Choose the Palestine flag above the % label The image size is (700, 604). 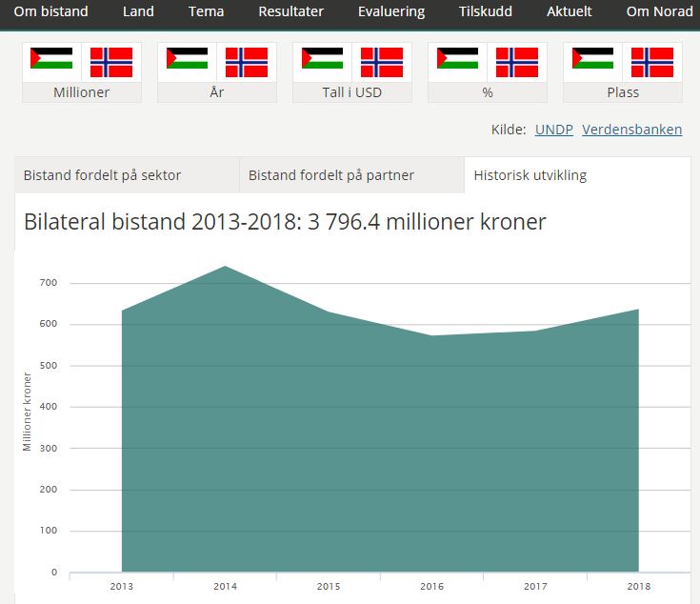(457, 61)
